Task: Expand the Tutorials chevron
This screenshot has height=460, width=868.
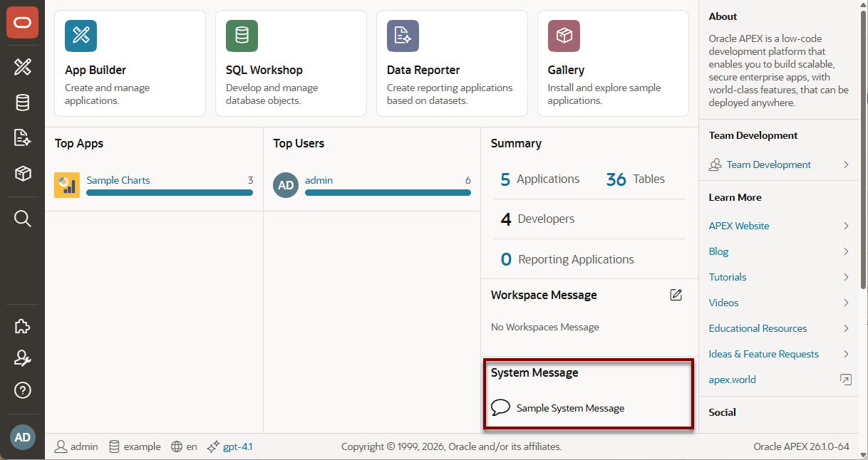Action: [x=846, y=277]
